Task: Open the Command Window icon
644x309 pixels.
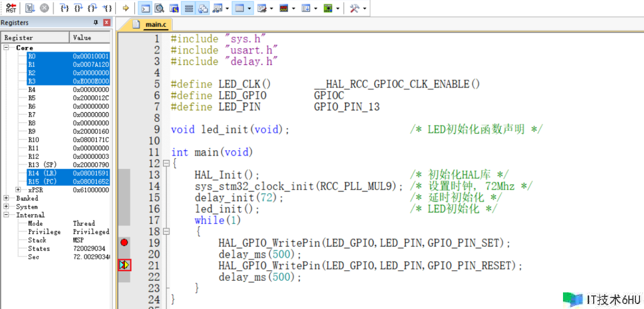Action: [145, 8]
